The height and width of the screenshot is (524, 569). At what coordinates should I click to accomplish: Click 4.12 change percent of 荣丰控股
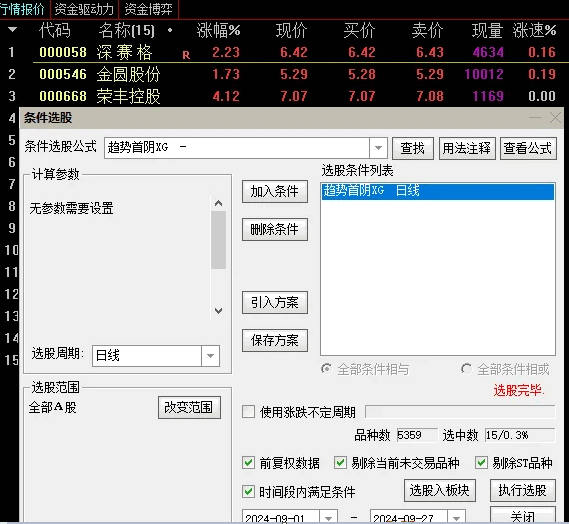[226, 97]
